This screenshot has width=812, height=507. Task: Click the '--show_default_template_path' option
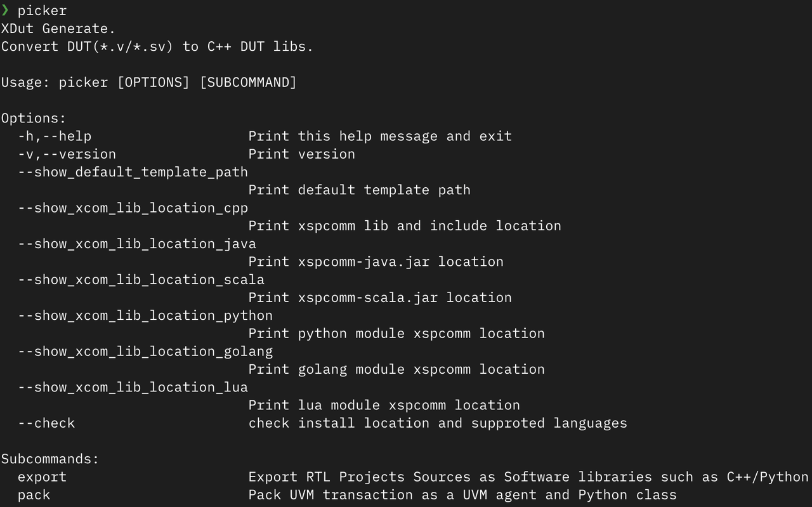click(133, 172)
